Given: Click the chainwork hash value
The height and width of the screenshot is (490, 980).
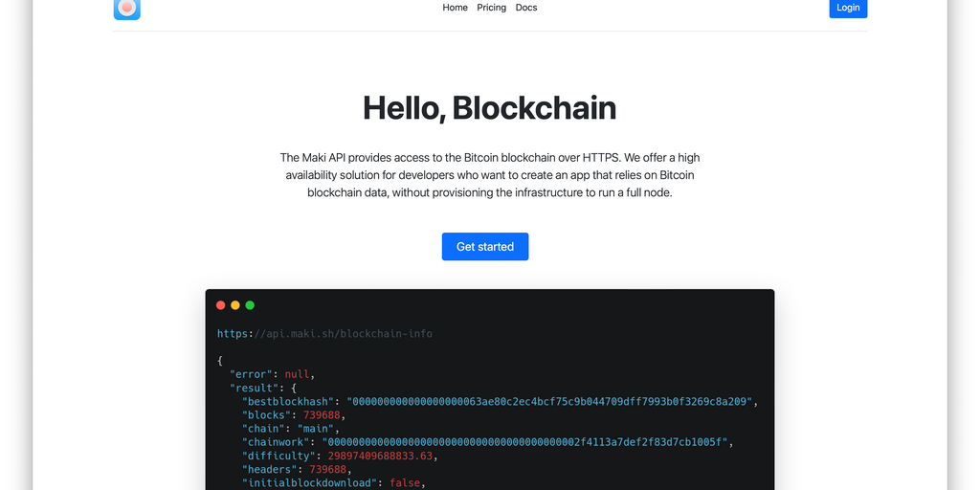Looking at the screenshot, I should tap(527, 442).
